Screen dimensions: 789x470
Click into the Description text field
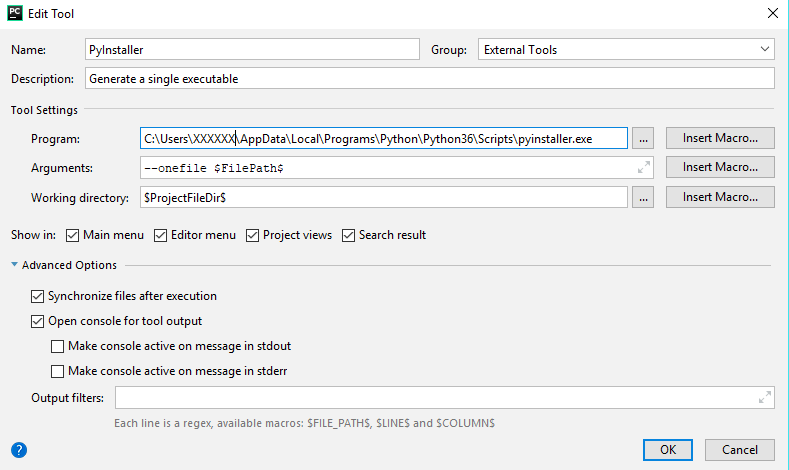(x=429, y=78)
